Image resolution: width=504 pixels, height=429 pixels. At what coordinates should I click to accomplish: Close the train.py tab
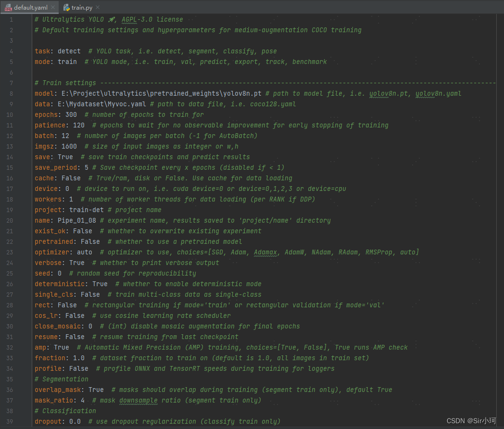point(98,7)
